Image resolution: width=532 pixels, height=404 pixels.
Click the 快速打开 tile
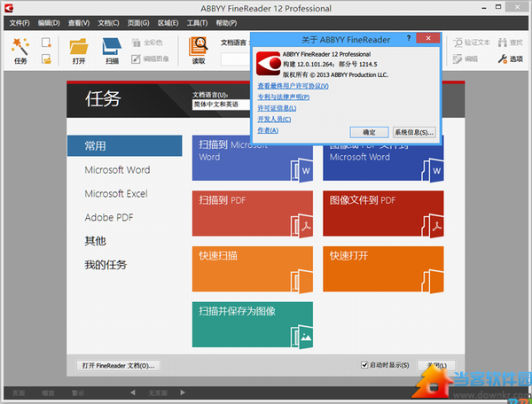pos(383,268)
